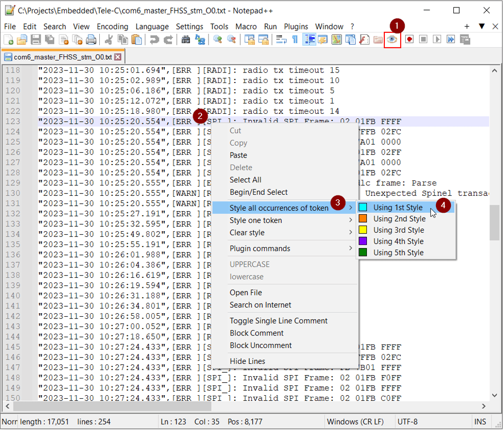Screen dimensions: 504x430
Task: Click the Replace toolbar icon
Action: [x=200, y=40]
